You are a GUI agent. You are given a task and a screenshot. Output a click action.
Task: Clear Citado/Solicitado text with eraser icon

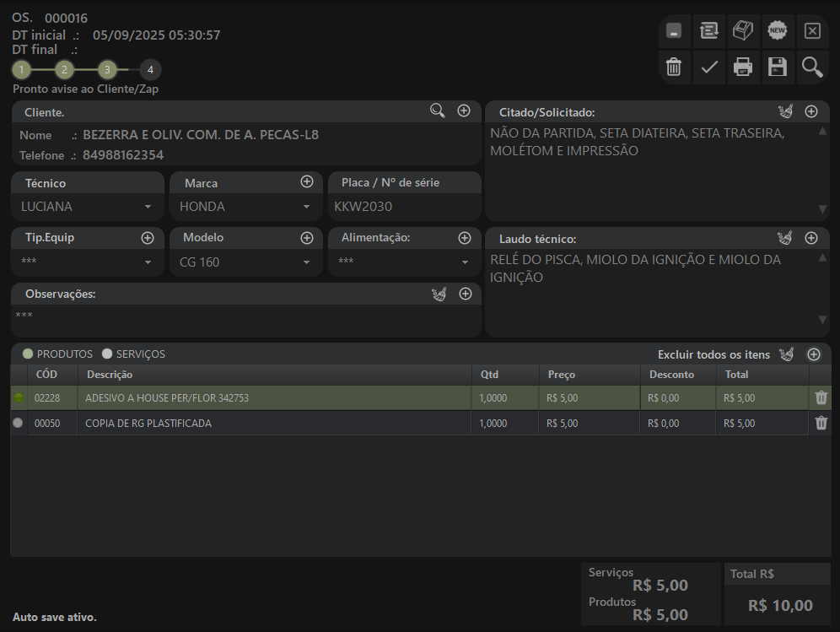pos(785,111)
